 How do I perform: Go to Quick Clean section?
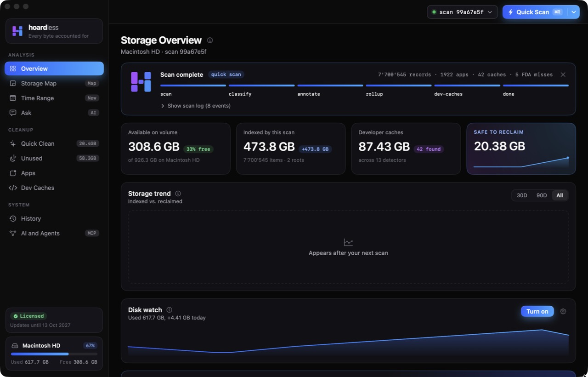pos(54,143)
